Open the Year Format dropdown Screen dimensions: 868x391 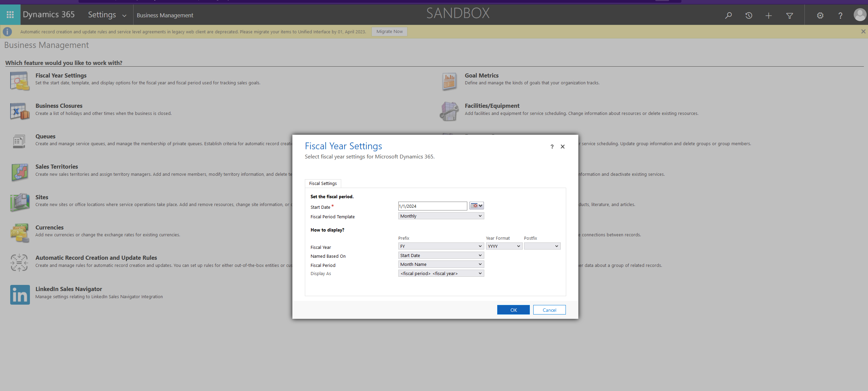(504, 246)
